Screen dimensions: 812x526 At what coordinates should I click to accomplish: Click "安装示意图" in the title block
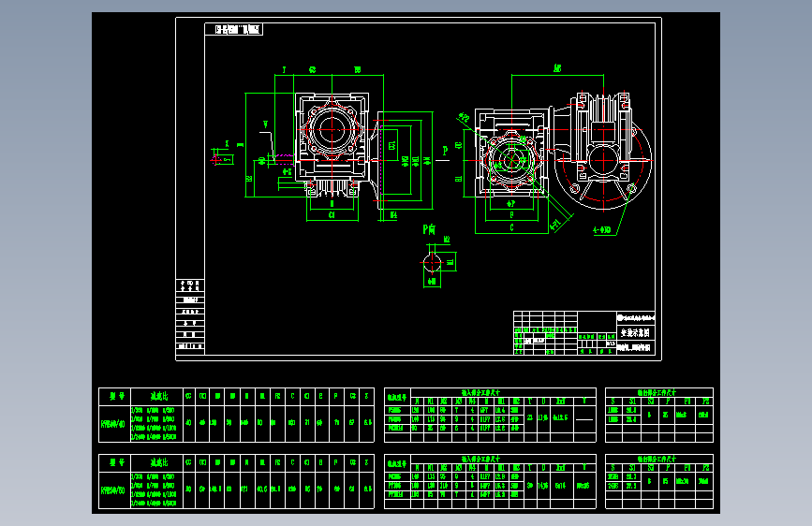click(635, 333)
